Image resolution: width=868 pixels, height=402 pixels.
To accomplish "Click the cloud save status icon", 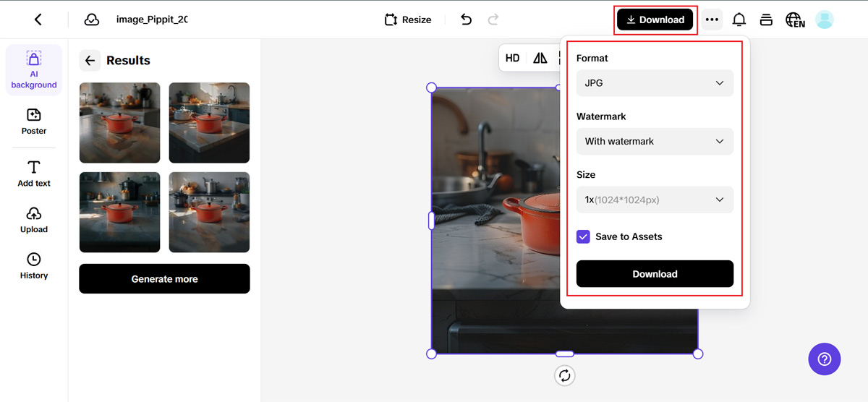I will coord(92,20).
